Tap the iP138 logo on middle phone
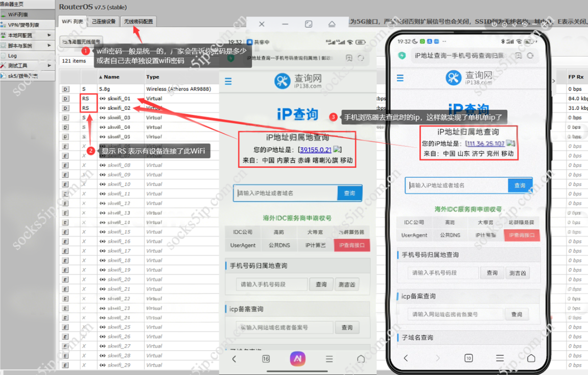The image size is (588, 375). pos(298,81)
